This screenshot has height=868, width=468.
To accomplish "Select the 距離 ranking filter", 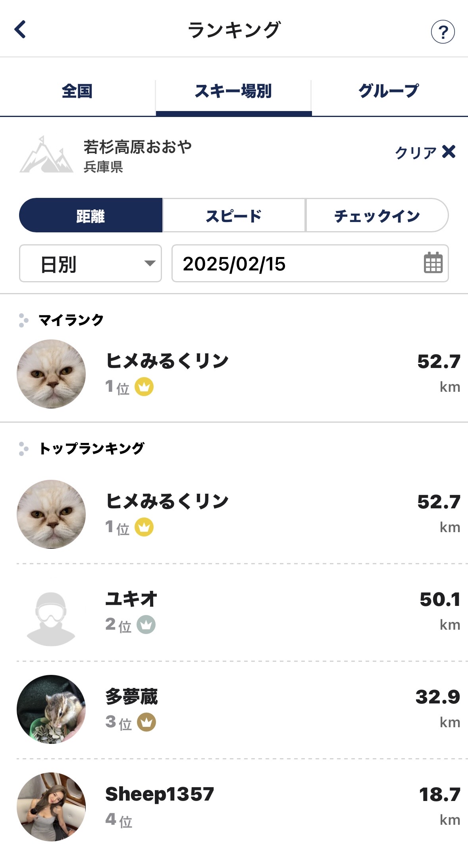I will [91, 215].
